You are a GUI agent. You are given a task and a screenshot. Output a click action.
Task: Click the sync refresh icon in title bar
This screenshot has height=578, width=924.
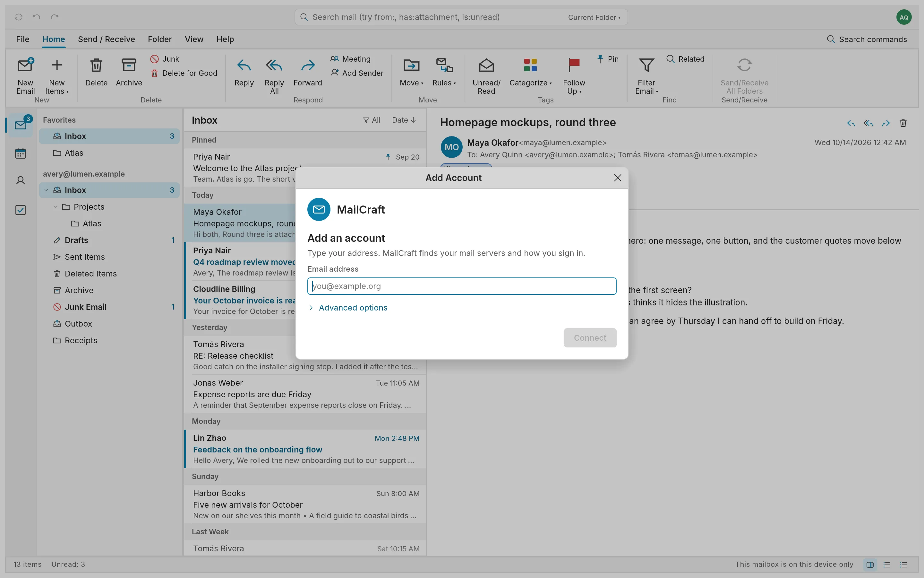click(18, 17)
